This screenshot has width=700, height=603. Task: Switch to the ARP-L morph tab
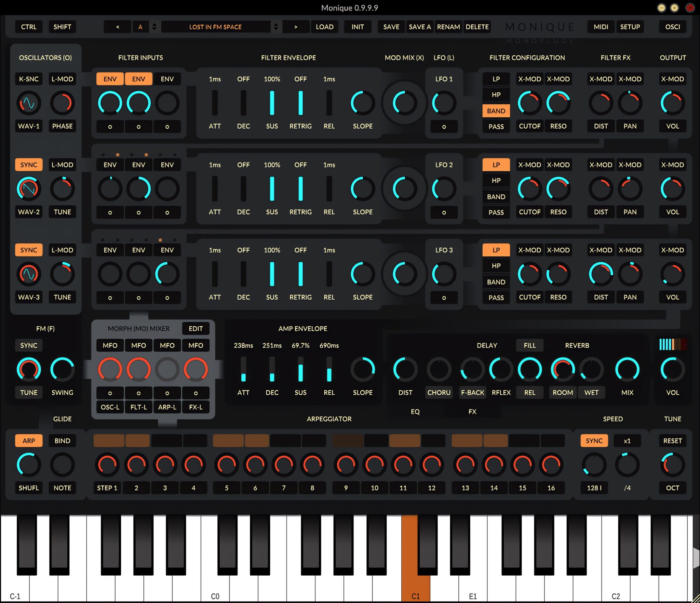[x=167, y=407]
